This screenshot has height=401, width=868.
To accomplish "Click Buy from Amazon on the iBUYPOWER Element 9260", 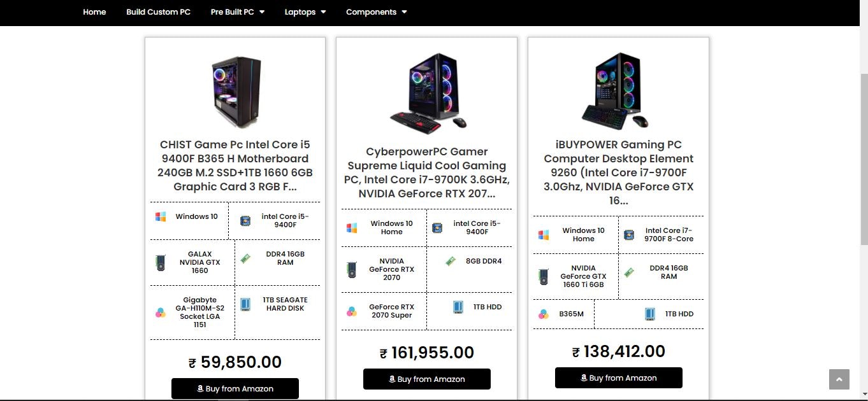I will point(618,377).
